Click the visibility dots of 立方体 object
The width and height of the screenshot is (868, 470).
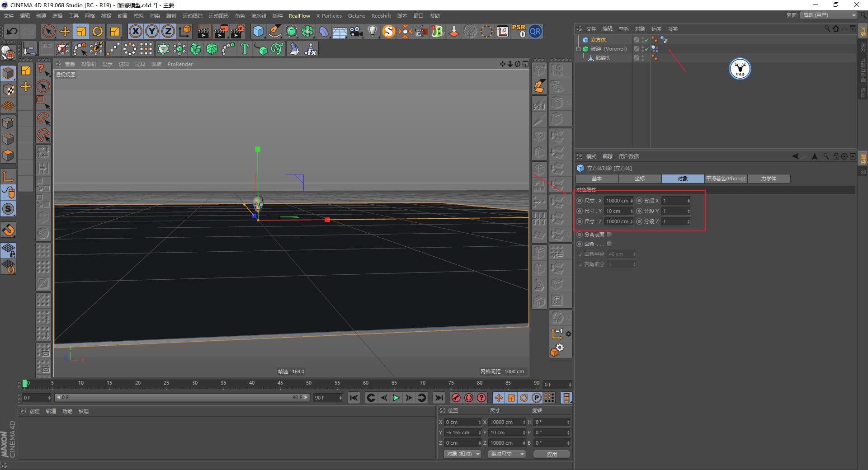642,40
